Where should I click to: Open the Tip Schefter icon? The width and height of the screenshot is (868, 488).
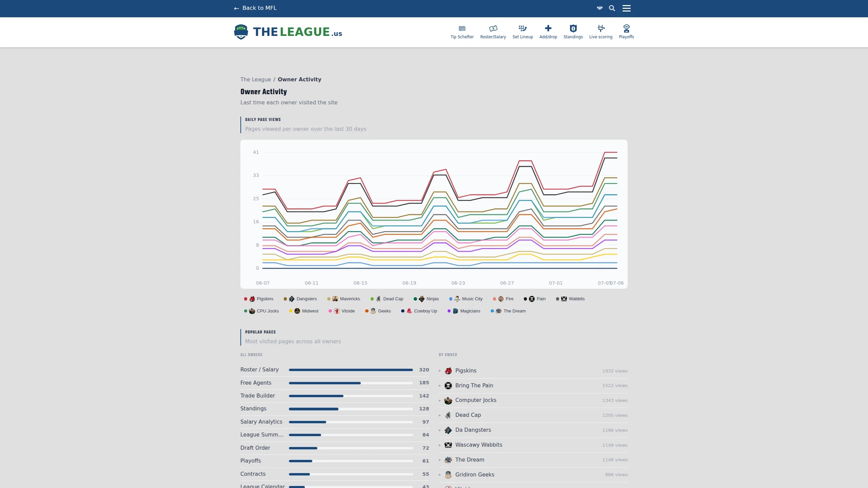point(462,32)
